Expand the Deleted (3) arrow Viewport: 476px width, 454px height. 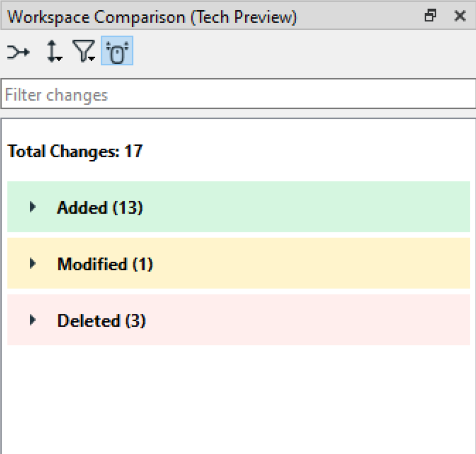pos(32,320)
